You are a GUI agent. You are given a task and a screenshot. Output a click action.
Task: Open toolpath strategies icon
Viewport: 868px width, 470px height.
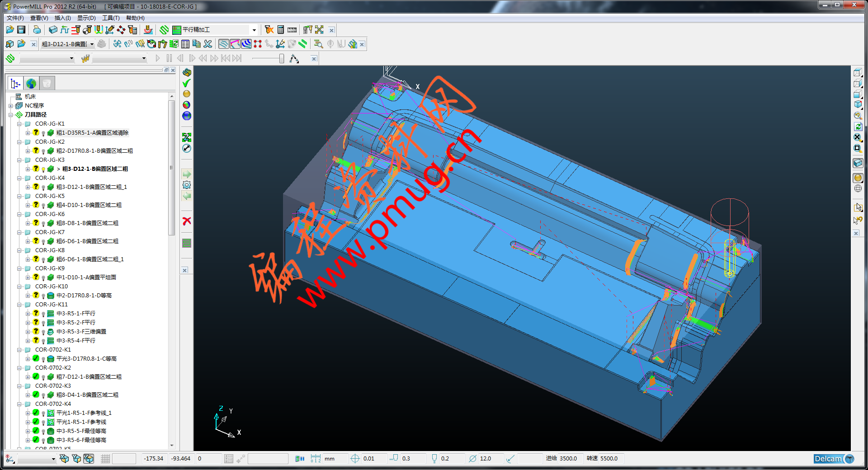tap(164, 30)
